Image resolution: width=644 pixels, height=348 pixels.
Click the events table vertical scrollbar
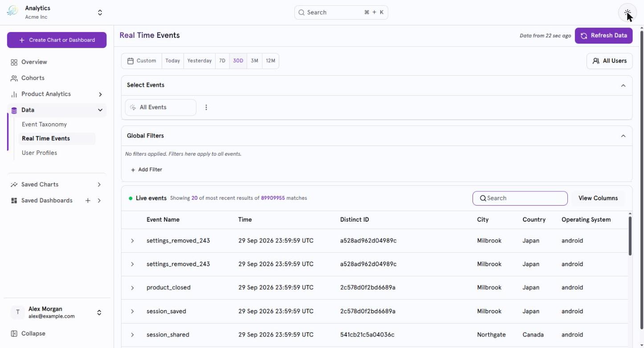630,236
